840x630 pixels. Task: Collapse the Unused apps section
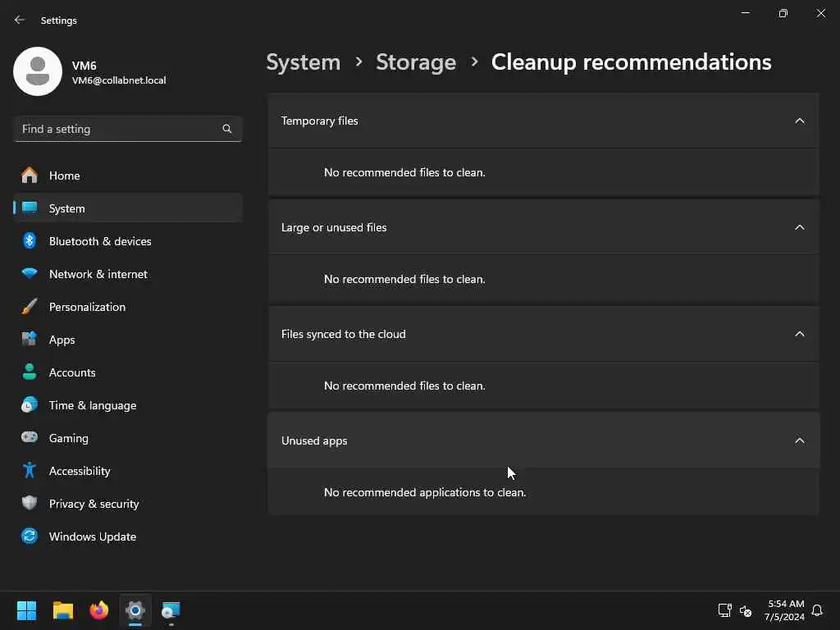tap(800, 441)
